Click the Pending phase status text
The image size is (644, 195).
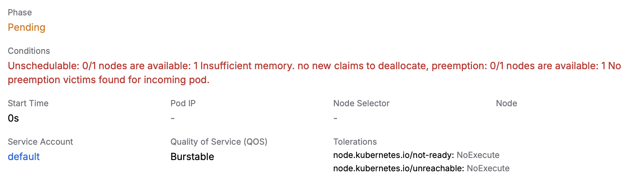coord(27,27)
